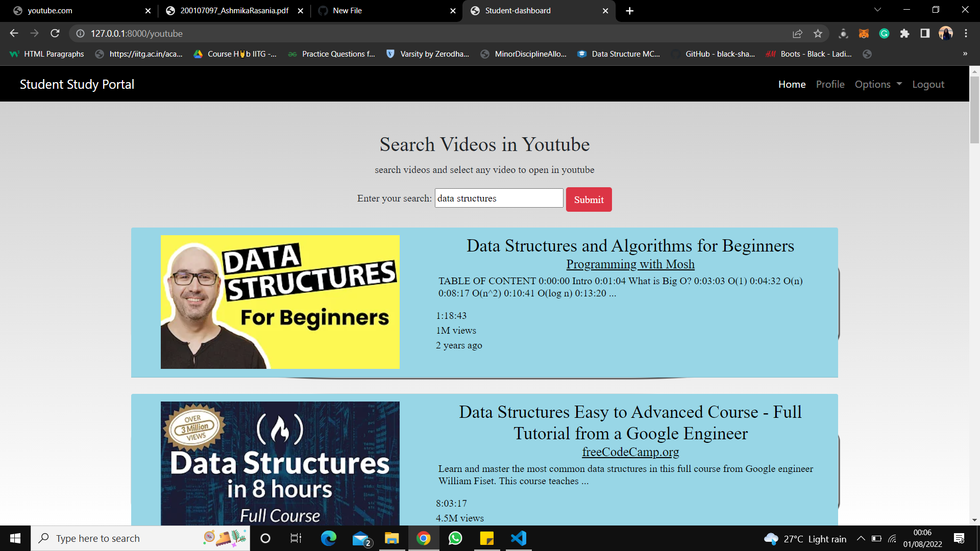Click the page vertical scrollbar thumb

click(974, 110)
